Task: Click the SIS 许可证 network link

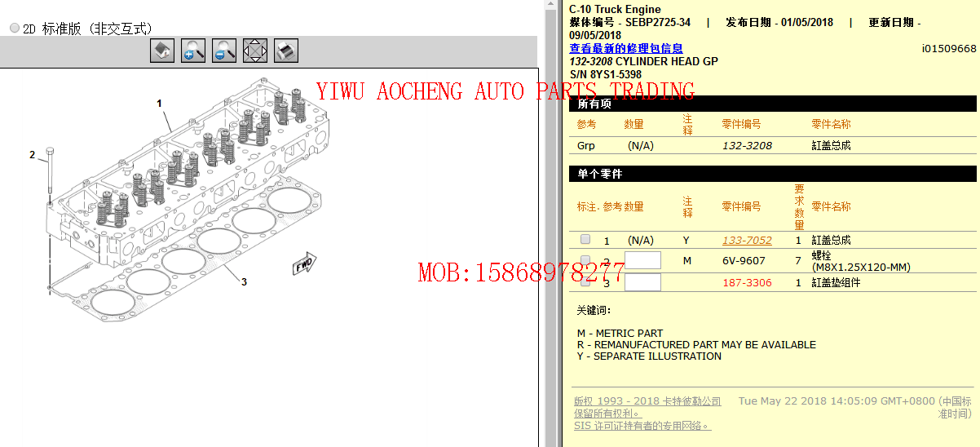Action: point(642,426)
